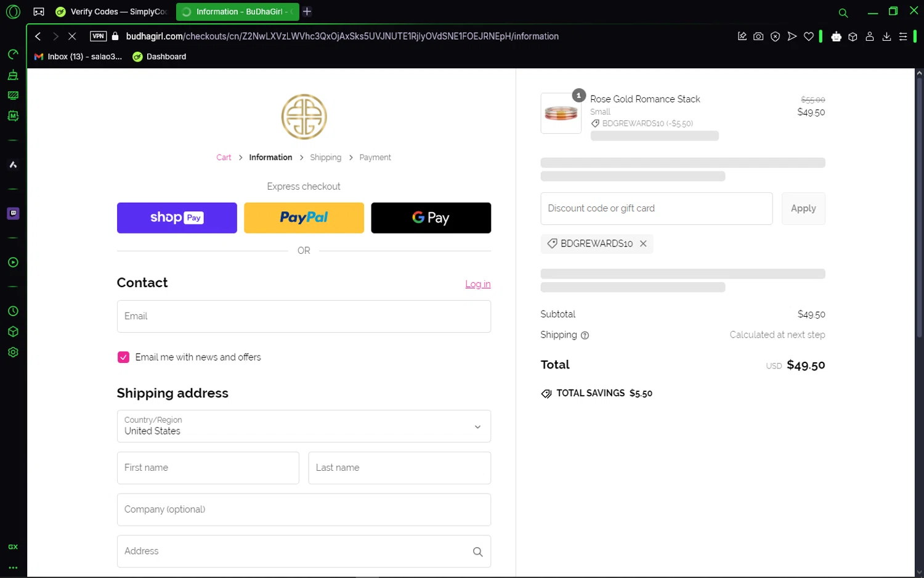
Task: Open the Player icon in the sidebar
Action: [13, 263]
